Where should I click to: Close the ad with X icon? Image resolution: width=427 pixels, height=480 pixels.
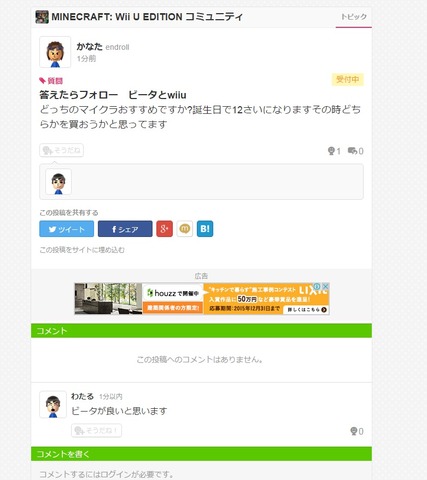(325, 286)
